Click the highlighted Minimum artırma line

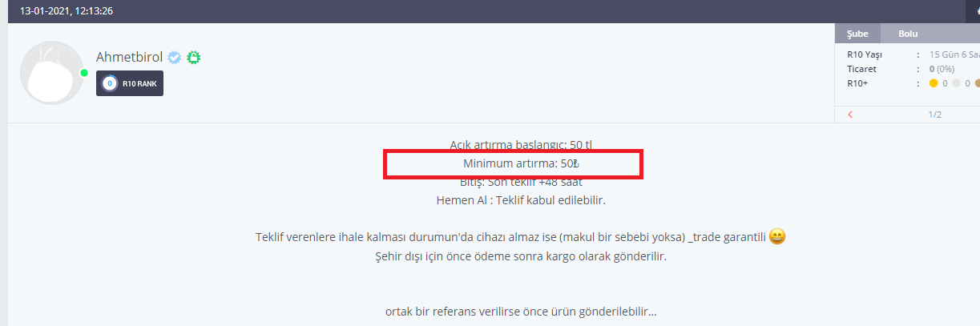521,163
